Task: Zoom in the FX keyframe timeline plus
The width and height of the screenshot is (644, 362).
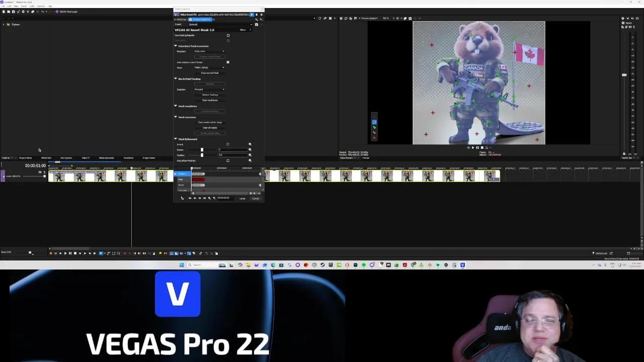Action: pyautogui.click(x=254, y=194)
